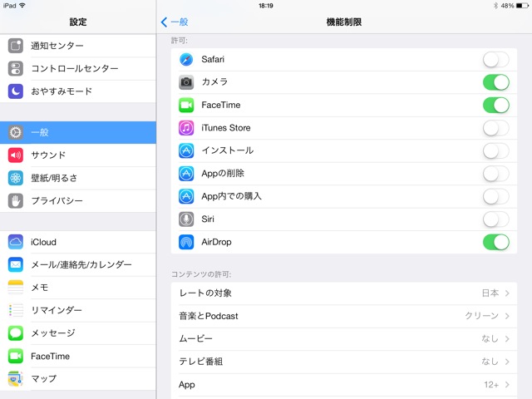The width and height of the screenshot is (532, 399).
Task: Open 音楽とPodcast via its chevron
Action: 507,316
